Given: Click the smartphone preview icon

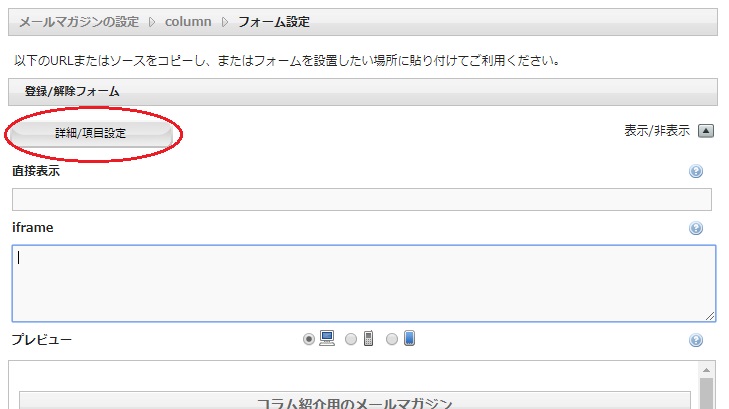Looking at the screenshot, I should [409, 338].
